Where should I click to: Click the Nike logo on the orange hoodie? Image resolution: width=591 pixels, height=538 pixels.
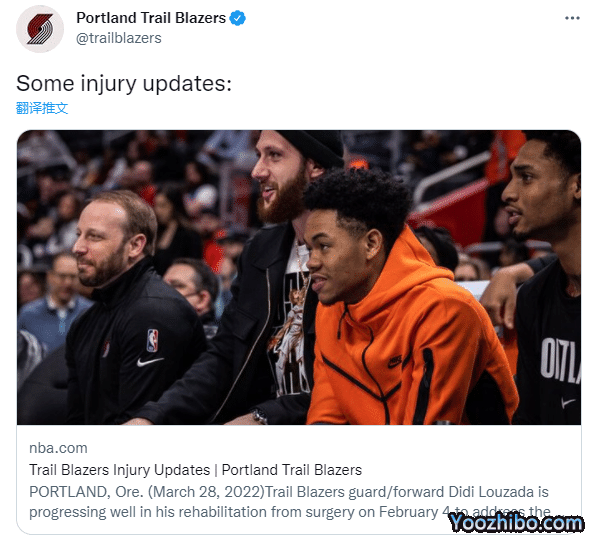395,362
